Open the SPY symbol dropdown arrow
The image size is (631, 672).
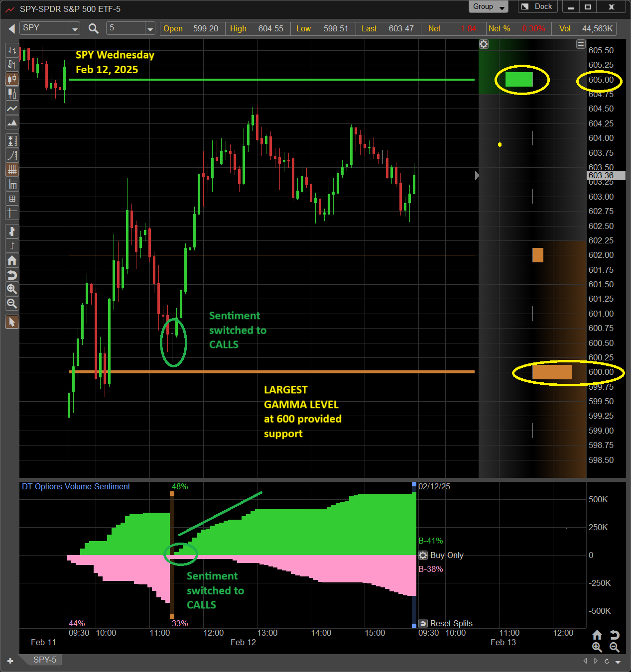tap(75, 29)
